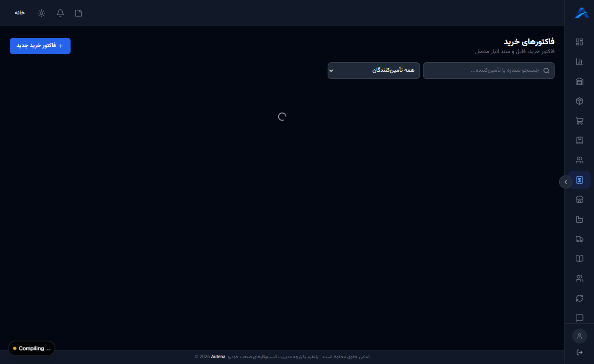Click the Autena logo
The image size is (594, 364).
click(x=581, y=13)
